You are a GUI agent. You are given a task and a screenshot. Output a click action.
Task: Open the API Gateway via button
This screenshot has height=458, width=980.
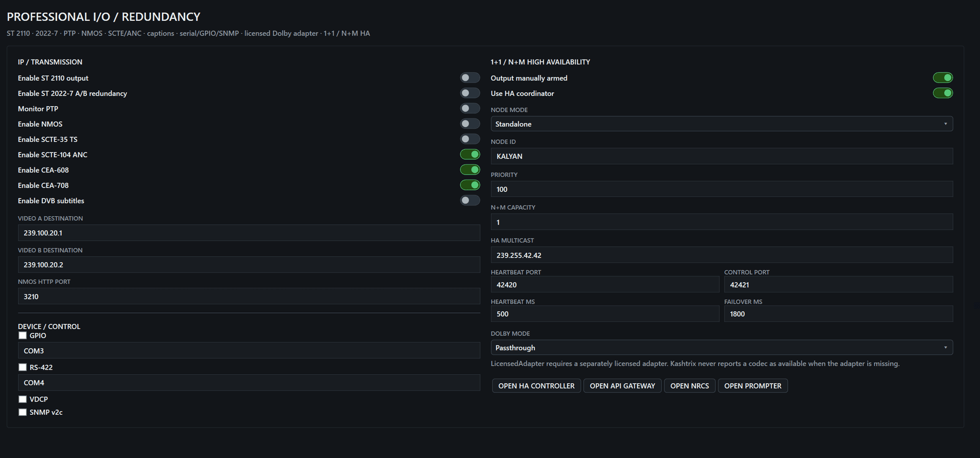[622, 386]
